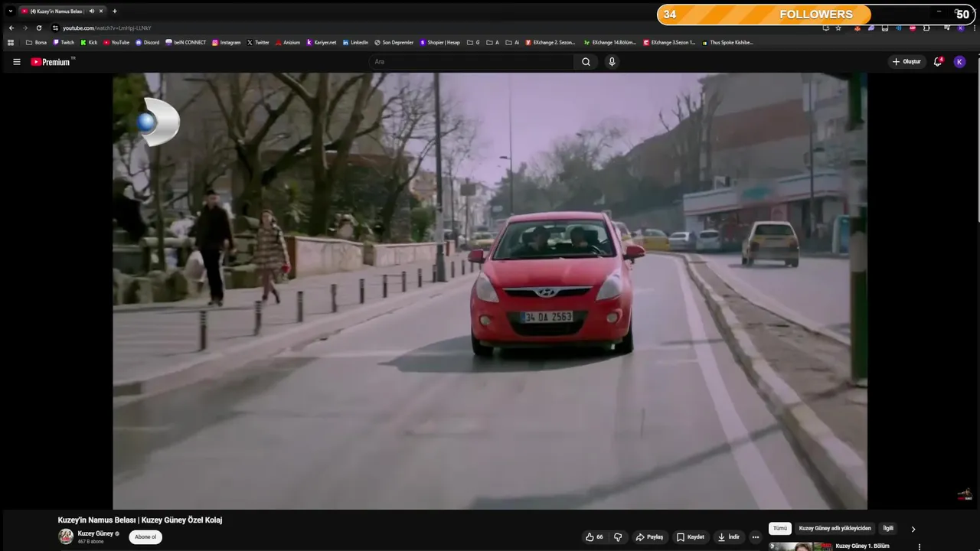This screenshot has height=551, width=980.
Task: Show next filter chips with arrow
Action: pyautogui.click(x=913, y=529)
